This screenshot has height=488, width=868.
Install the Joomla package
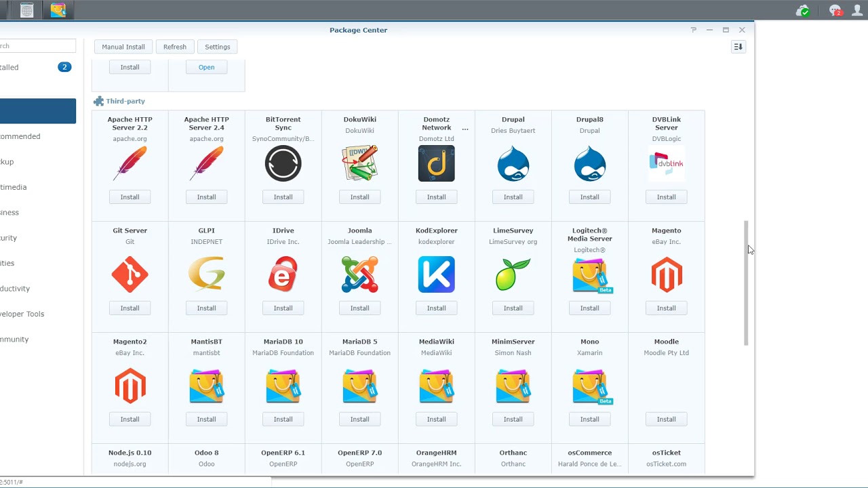coord(359,308)
